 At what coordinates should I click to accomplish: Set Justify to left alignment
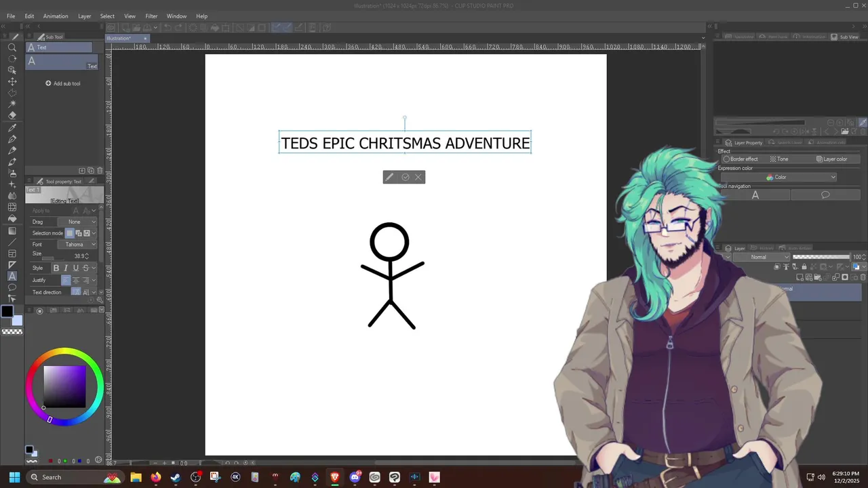point(66,281)
